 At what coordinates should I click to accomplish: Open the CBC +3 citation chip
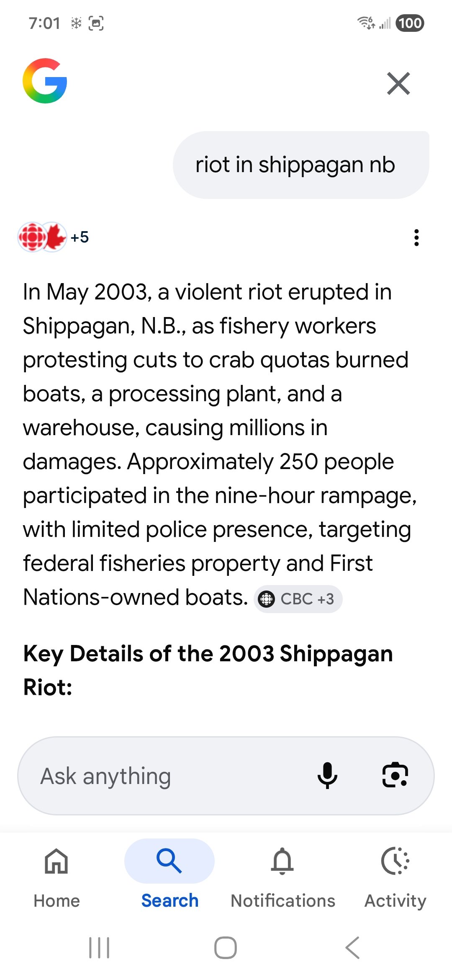pos(298,599)
